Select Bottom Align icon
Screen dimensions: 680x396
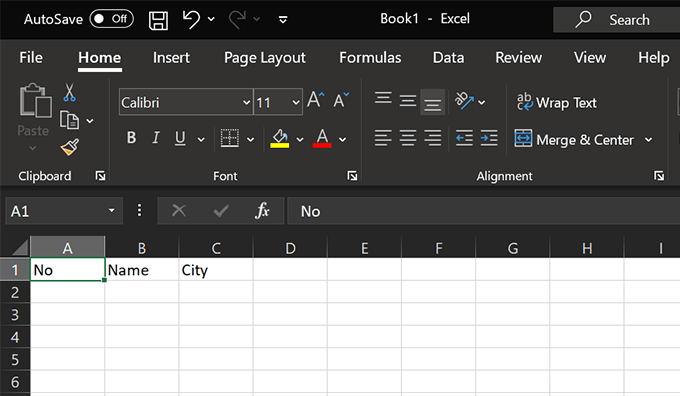coord(432,102)
